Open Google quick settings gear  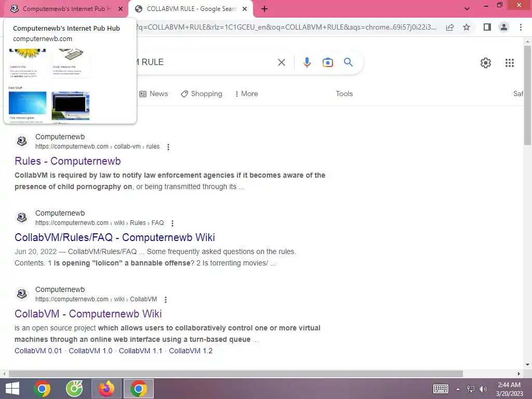click(486, 63)
